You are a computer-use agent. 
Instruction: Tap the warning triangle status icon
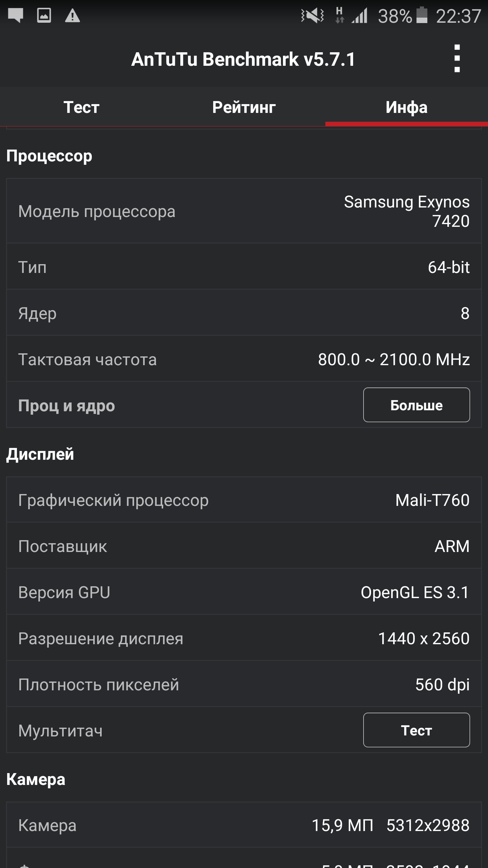coord(72,16)
